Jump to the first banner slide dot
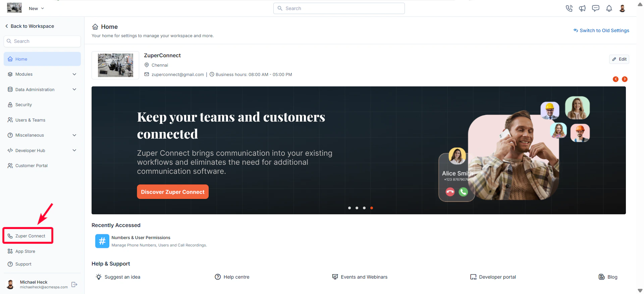This screenshot has height=294, width=644. [350, 208]
